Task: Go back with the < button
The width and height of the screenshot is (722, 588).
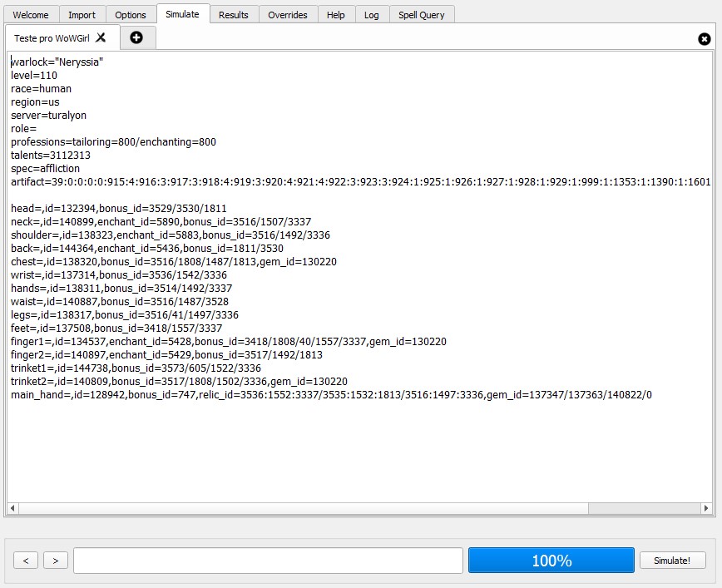Action: 26,561
